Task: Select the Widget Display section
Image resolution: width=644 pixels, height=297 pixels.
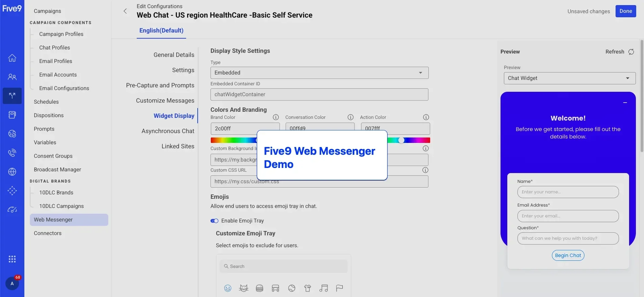Action: 174,116
